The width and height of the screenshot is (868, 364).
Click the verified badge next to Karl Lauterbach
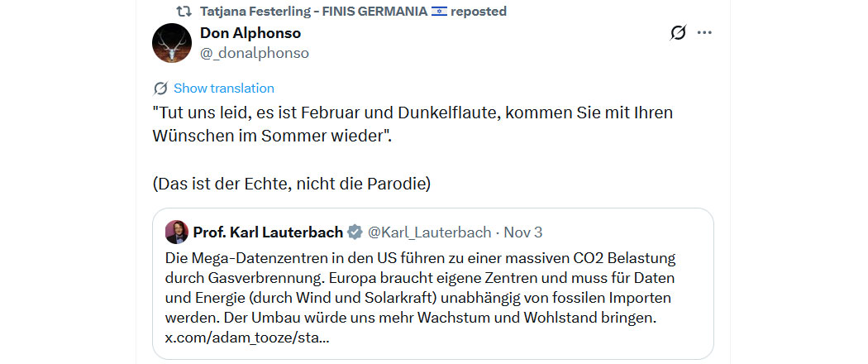click(355, 232)
